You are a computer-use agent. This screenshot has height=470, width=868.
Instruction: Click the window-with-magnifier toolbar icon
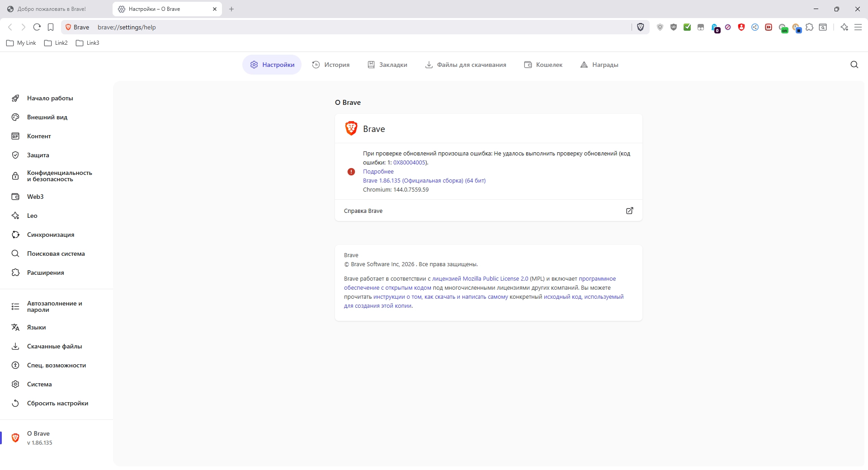tap(823, 27)
